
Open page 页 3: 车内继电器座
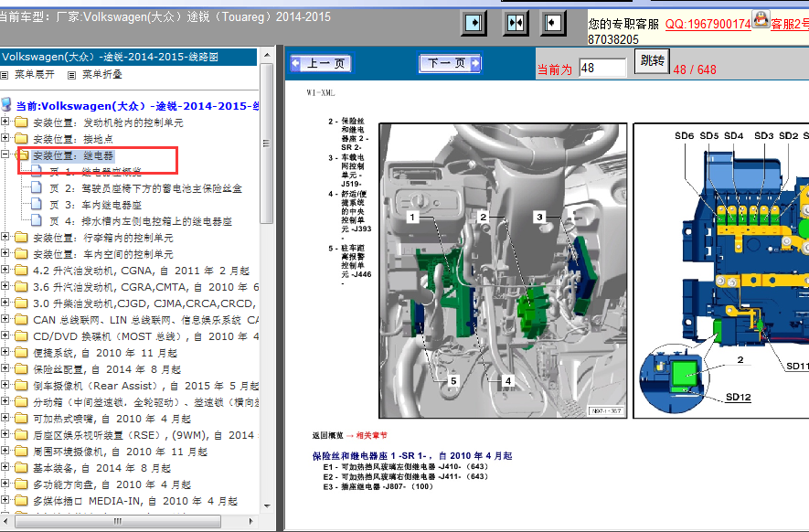coord(95,205)
